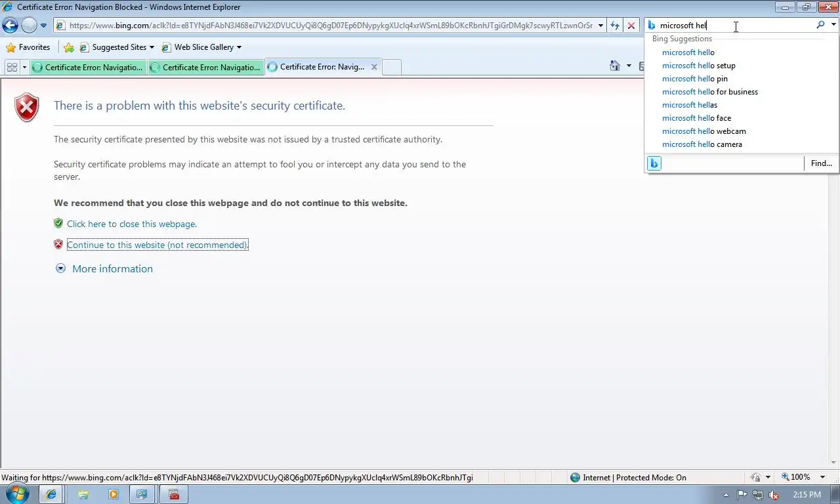
Task: Switch to the first Certificate Error tab
Action: pyautogui.click(x=89, y=67)
